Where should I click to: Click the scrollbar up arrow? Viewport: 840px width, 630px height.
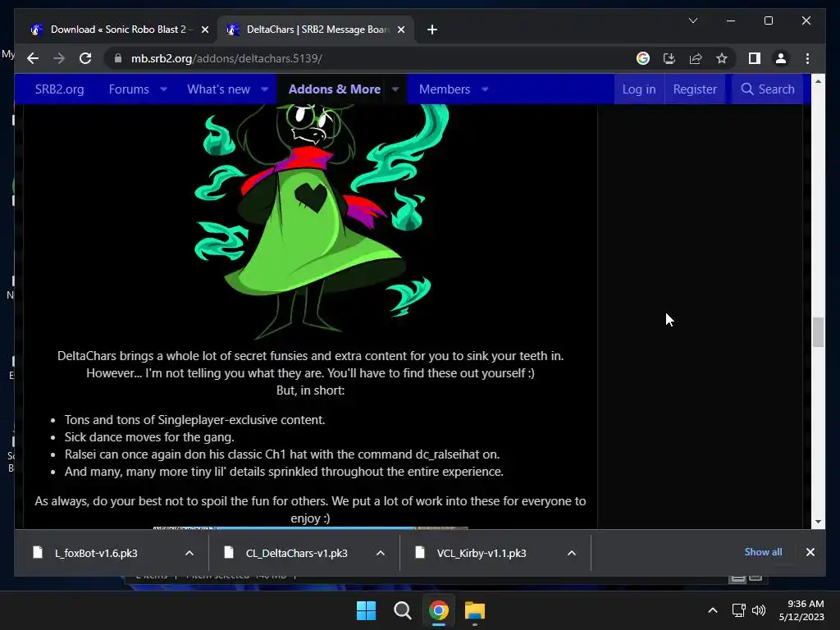818,81
